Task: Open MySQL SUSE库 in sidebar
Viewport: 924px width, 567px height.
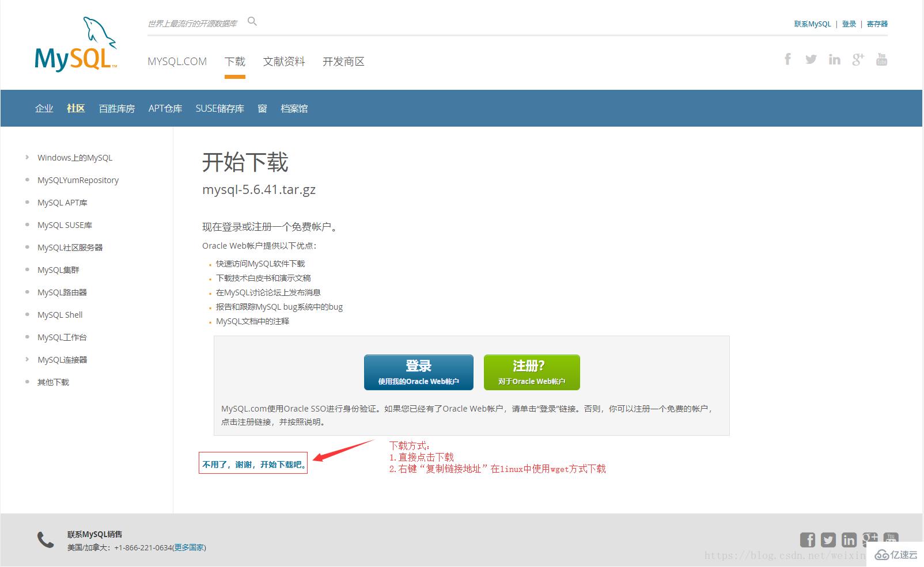Action: pyautogui.click(x=65, y=225)
